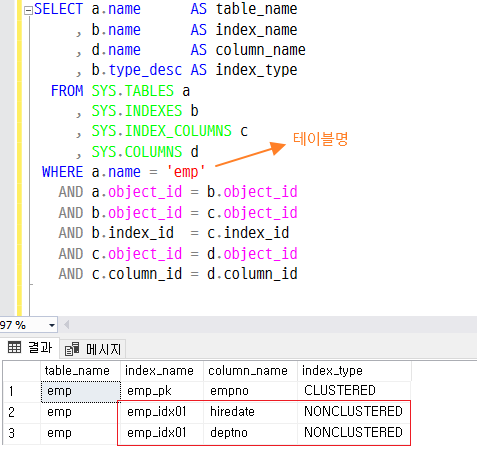This screenshot has width=477, height=452.
Task: Click the horizontal scrollbar left arrow
Action: (x=67, y=325)
